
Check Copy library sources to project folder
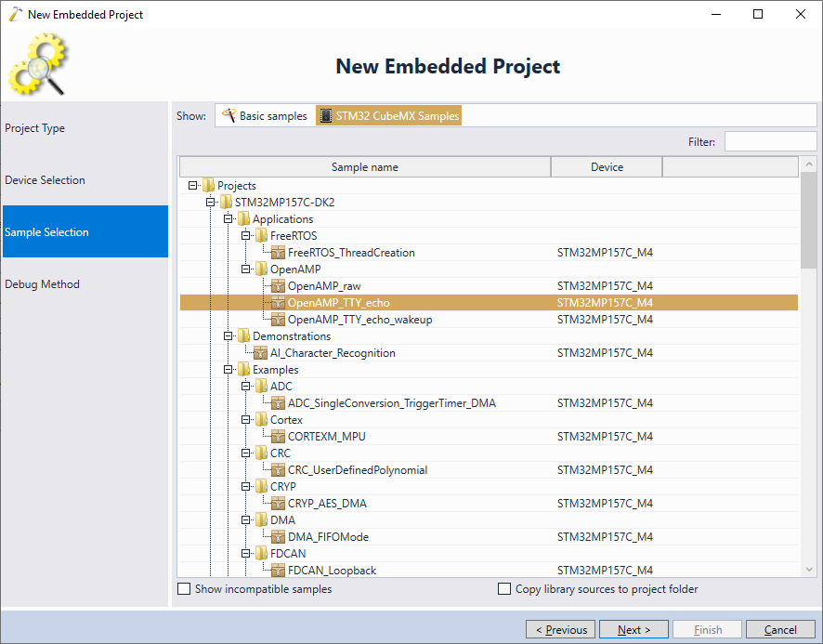click(x=504, y=589)
